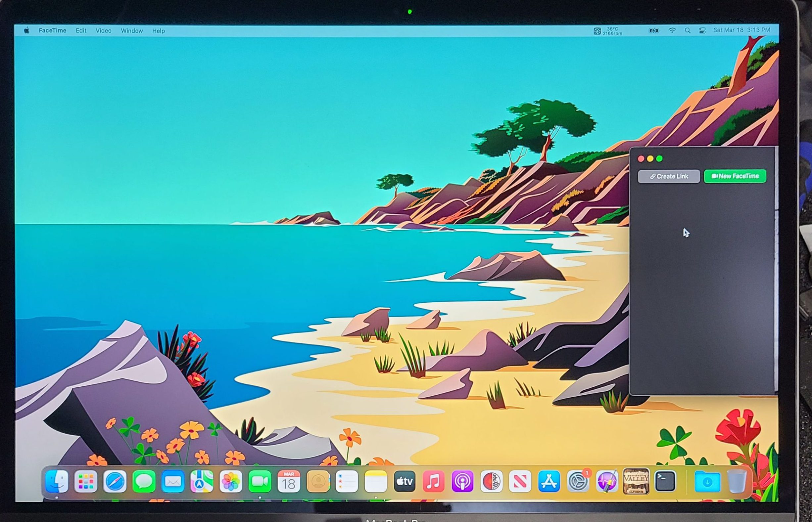812x522 pixels.
Task: Open Apple TV app in Dock
Action: tap(404, 481)
